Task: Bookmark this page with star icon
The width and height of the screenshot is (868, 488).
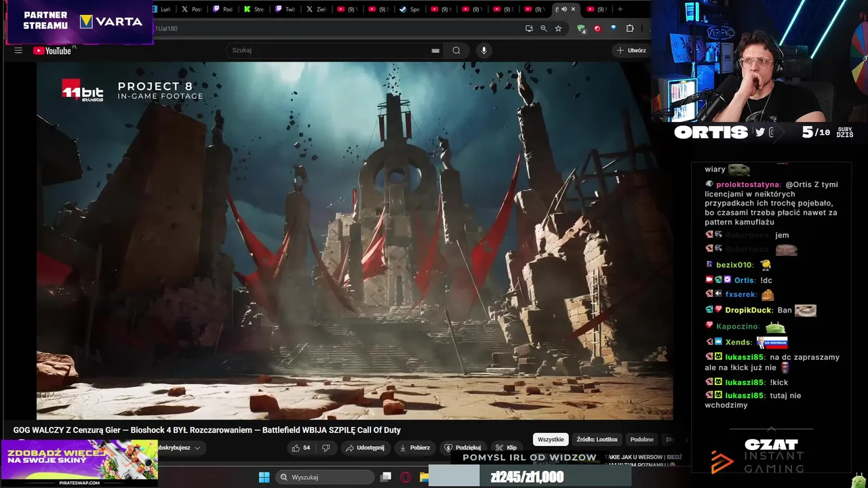Action: pos(558,28)
